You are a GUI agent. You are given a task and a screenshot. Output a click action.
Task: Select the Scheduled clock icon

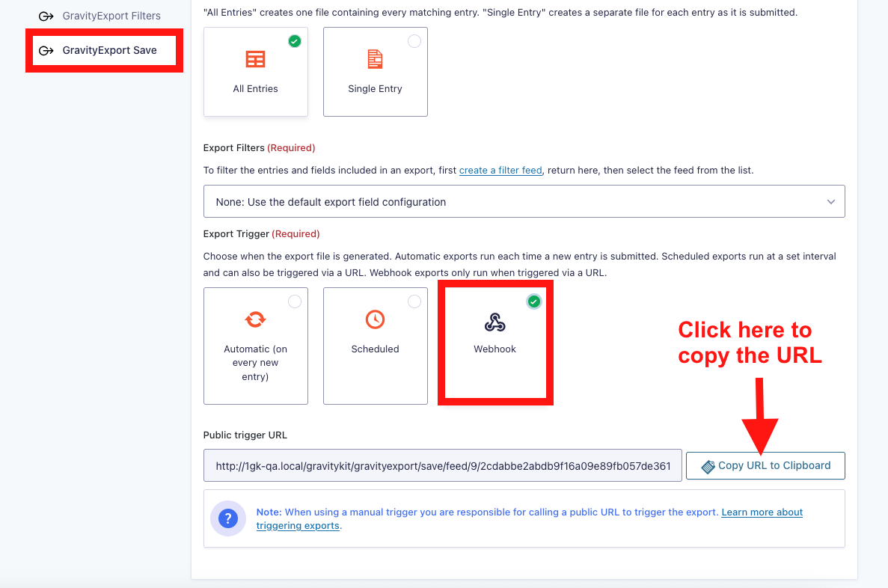click(x=375, y=319)
